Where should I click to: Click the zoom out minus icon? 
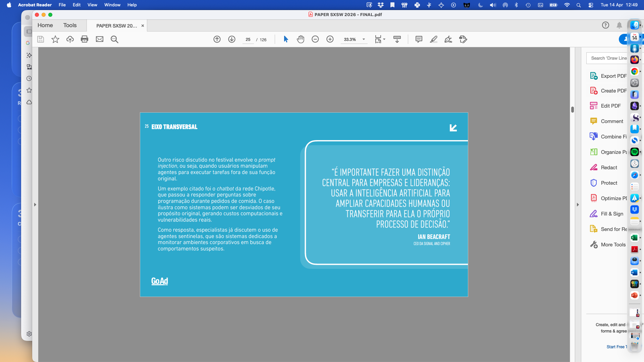(315, 39)
